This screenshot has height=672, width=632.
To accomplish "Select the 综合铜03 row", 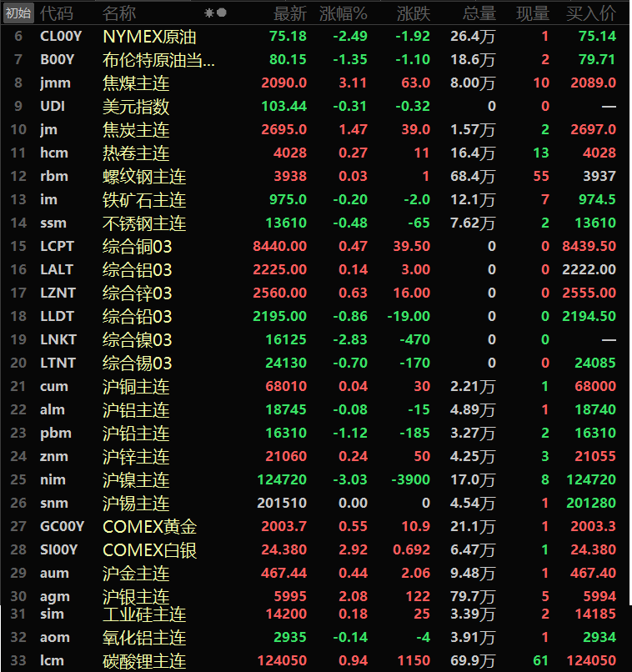I will coord(316,247).
